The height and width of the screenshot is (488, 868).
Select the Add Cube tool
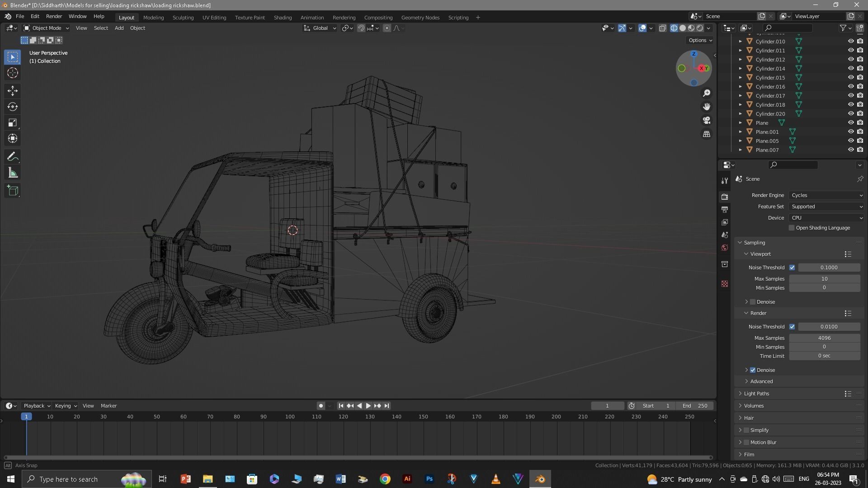(x=13, y=191)
